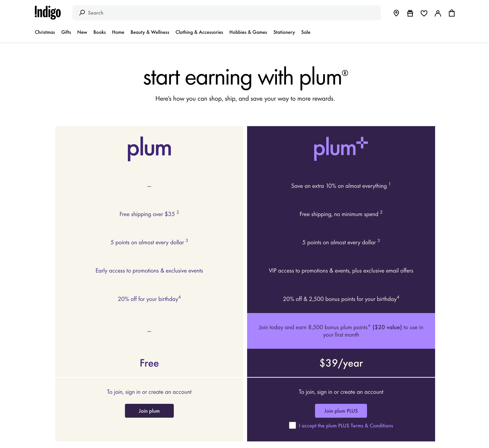Click the Join plum PLUS button
The width and height of the screenshot is (489, 448).
point(341,411)
